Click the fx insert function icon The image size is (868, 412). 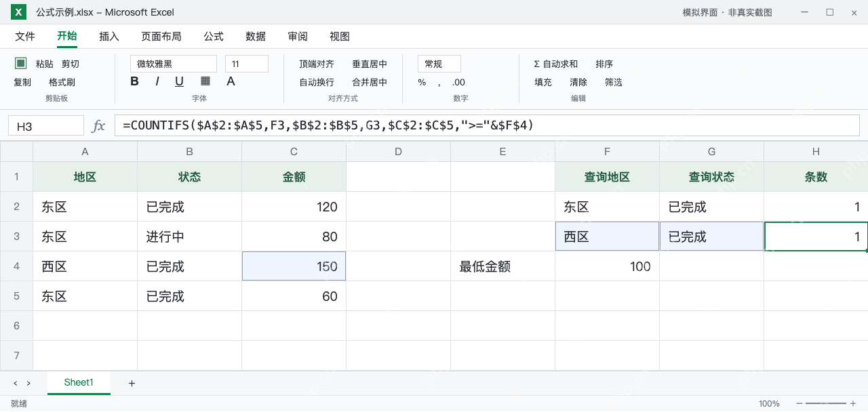(98, 125)
